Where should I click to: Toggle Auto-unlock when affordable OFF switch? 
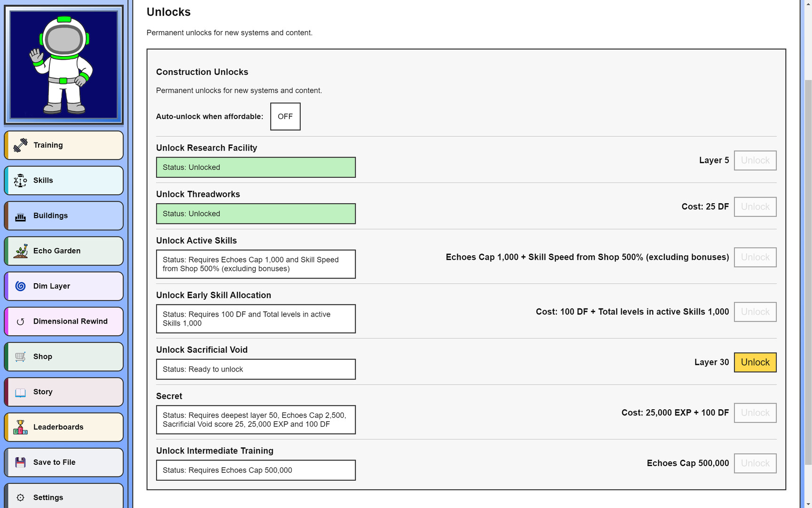(285, 117)
